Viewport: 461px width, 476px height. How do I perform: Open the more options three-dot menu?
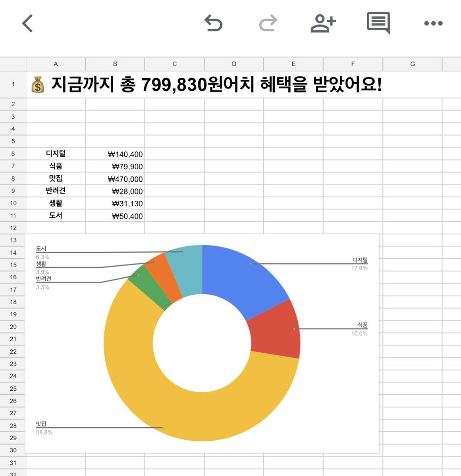click(x=432, y=24)
